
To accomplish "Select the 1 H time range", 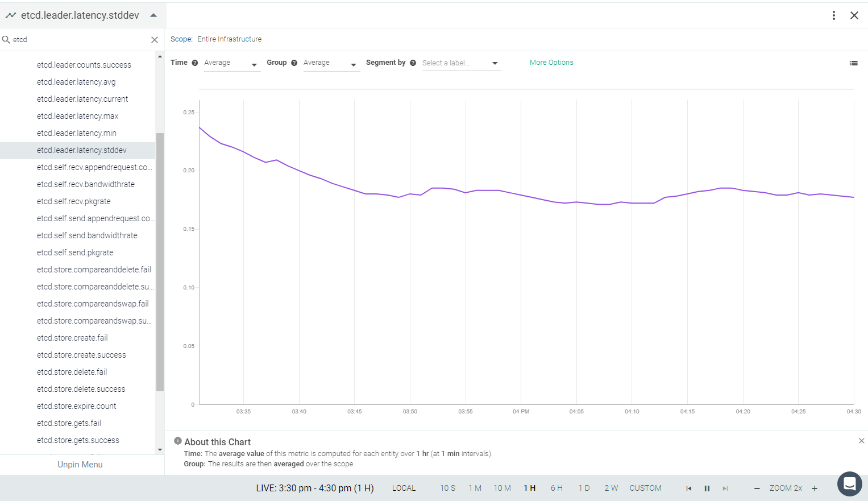I will click(530, 488).
